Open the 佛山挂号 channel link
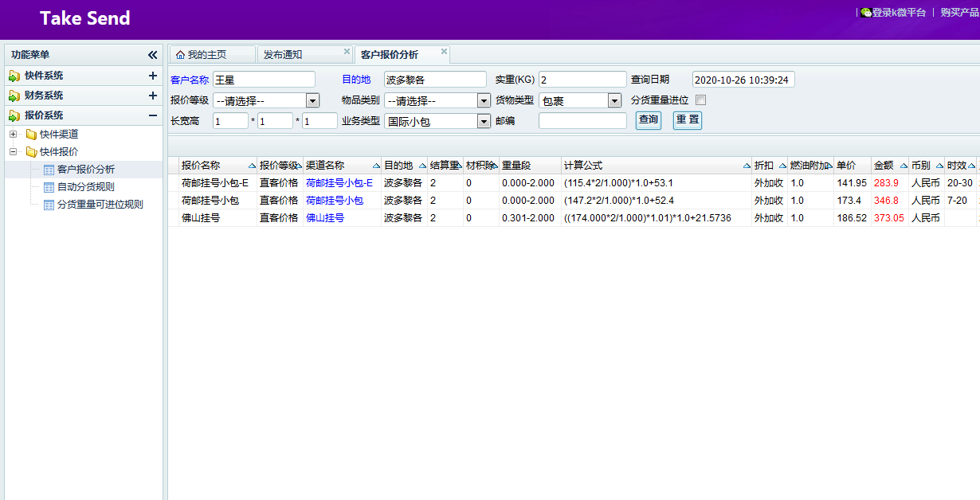 [x=325, y=218]
